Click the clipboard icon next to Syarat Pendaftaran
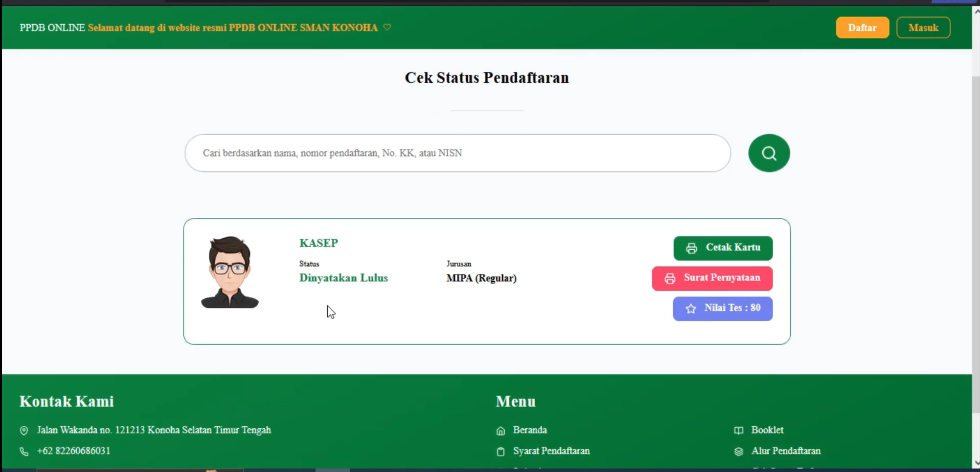The image size is (980, 472). [501, 451]
